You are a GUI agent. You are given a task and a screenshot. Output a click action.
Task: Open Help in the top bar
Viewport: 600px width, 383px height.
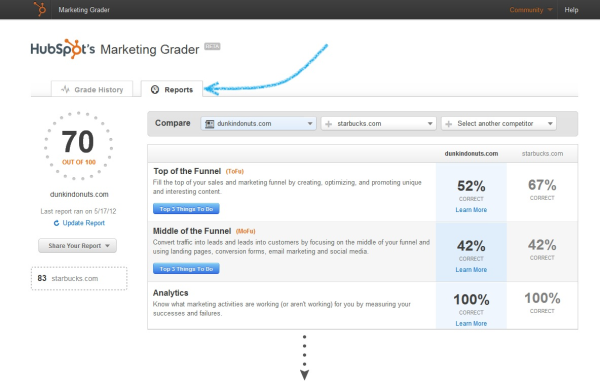[571, 10]
